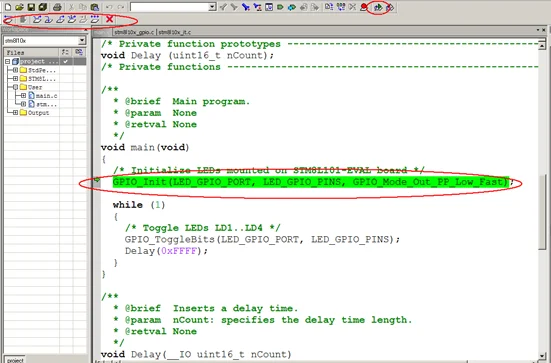Click the editor scroll up arrow
Viewport: 551px width, 363px height.
[542, 45]
